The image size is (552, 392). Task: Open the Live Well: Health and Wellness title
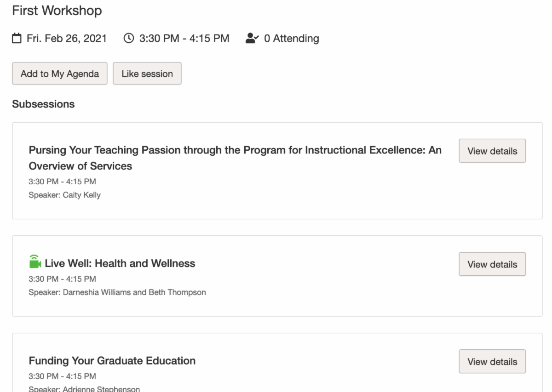pos(120,264)
